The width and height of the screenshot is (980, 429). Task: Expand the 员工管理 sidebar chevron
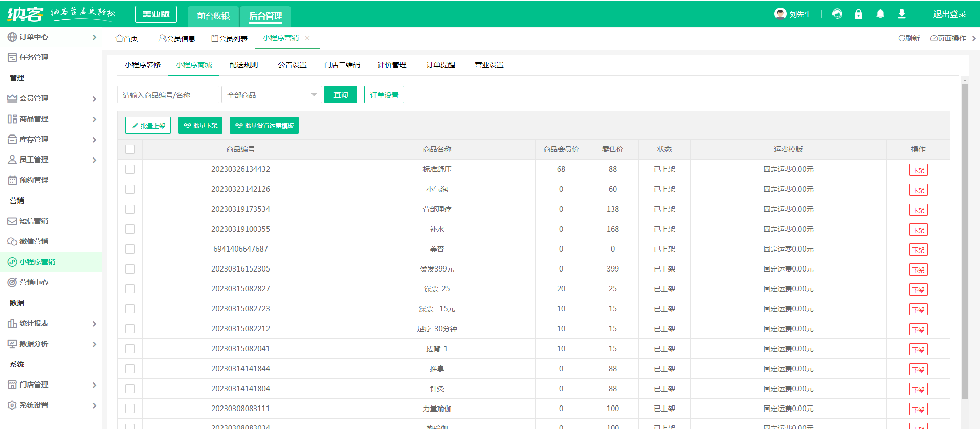[x=94, y=160]
